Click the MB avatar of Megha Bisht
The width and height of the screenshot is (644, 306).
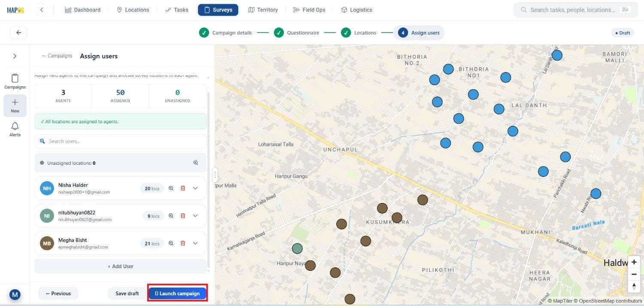click(47, 243)
